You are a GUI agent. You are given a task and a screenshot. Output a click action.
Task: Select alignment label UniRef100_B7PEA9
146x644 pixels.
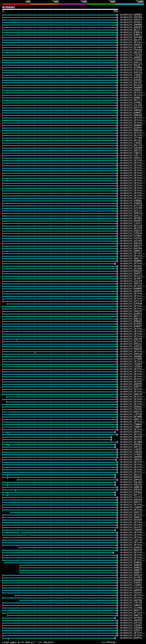pos(131,304)
